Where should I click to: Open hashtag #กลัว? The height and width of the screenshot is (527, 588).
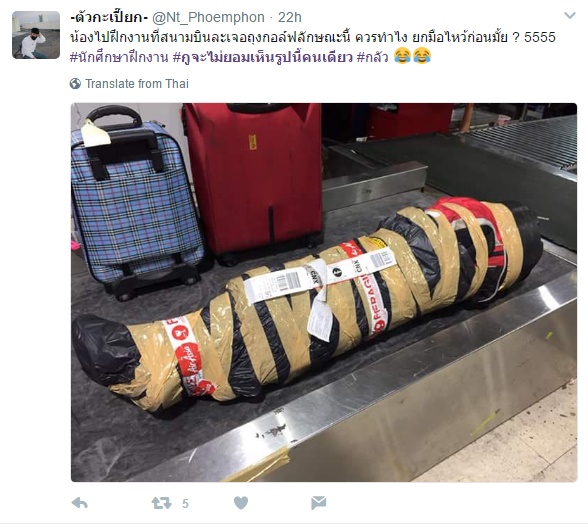(372, 57)
